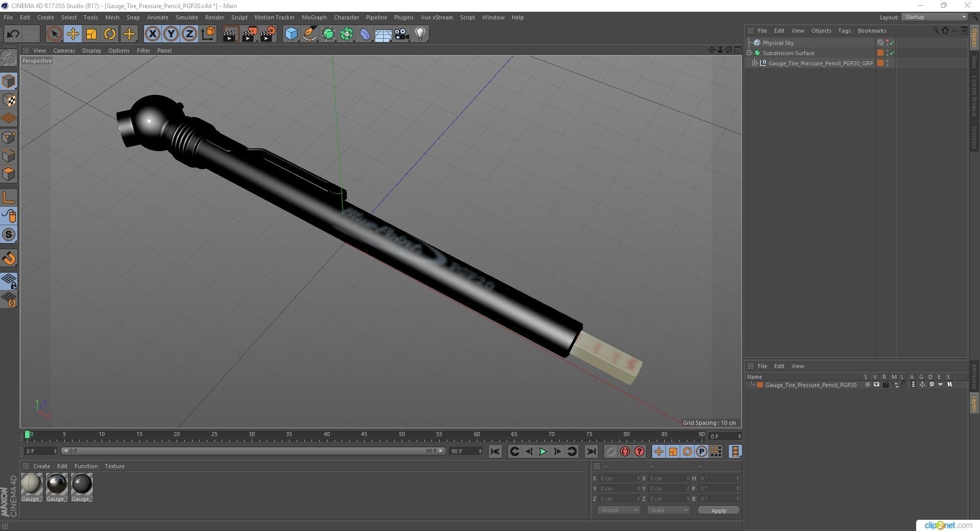Open the Edit Render Settings icon
This screenshot has width=980, height=531.
(x=268, y=34)
